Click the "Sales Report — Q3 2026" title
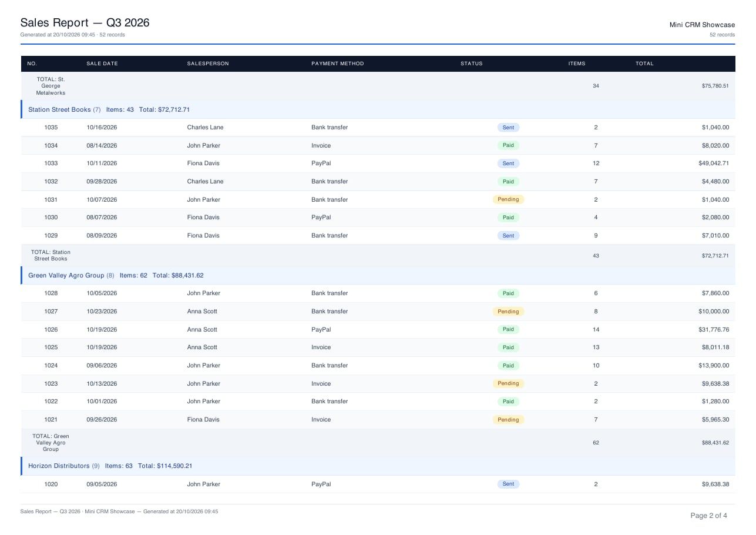 pos(85,23)
